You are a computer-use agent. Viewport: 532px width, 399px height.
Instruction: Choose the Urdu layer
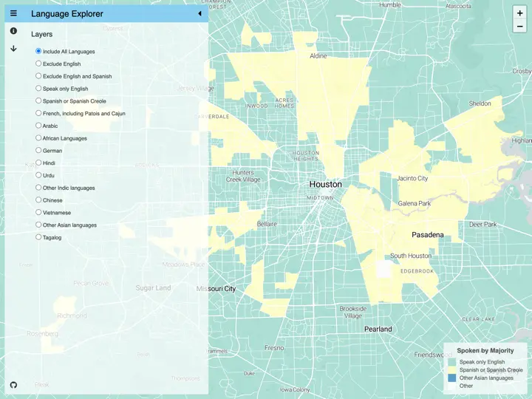(38, 175)
